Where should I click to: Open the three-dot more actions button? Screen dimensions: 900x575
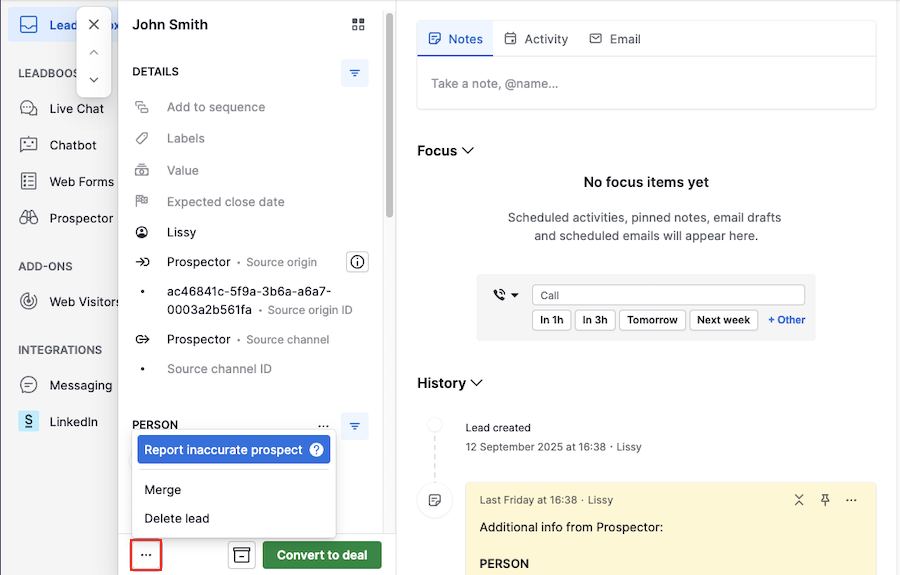click(146, 555)
